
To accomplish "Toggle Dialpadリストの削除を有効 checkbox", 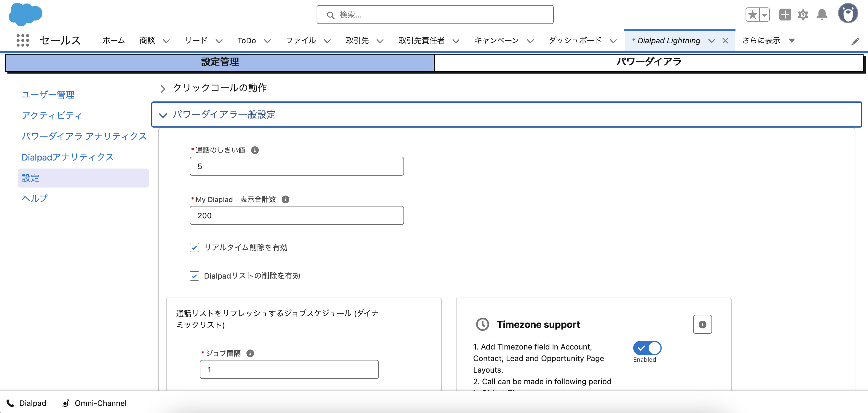I will coord(194,276).
